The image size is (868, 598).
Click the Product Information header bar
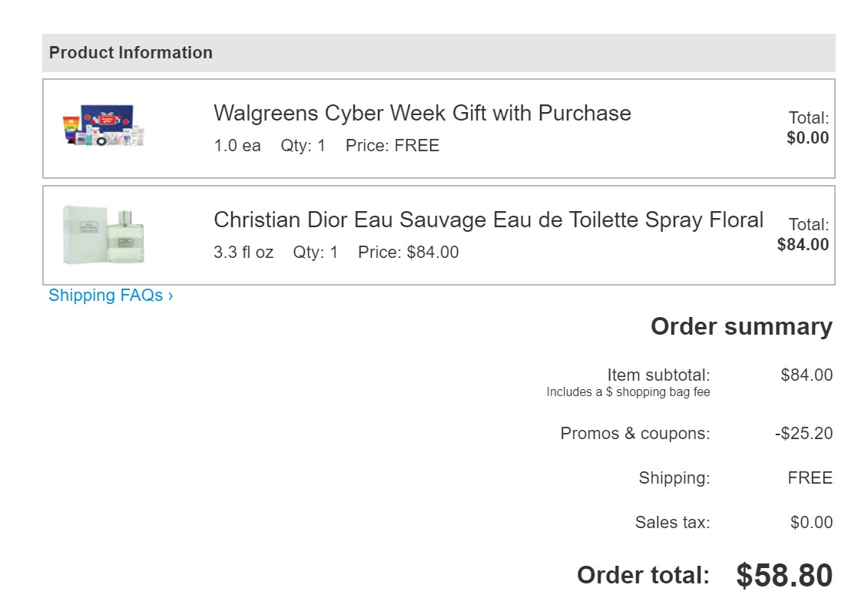pos(439,53)
